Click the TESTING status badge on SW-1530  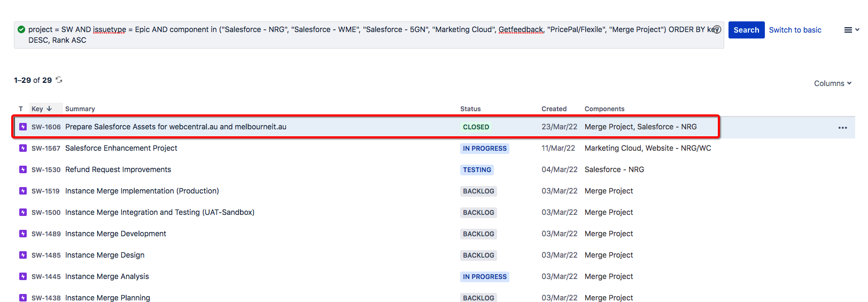(x=477, y=170)
